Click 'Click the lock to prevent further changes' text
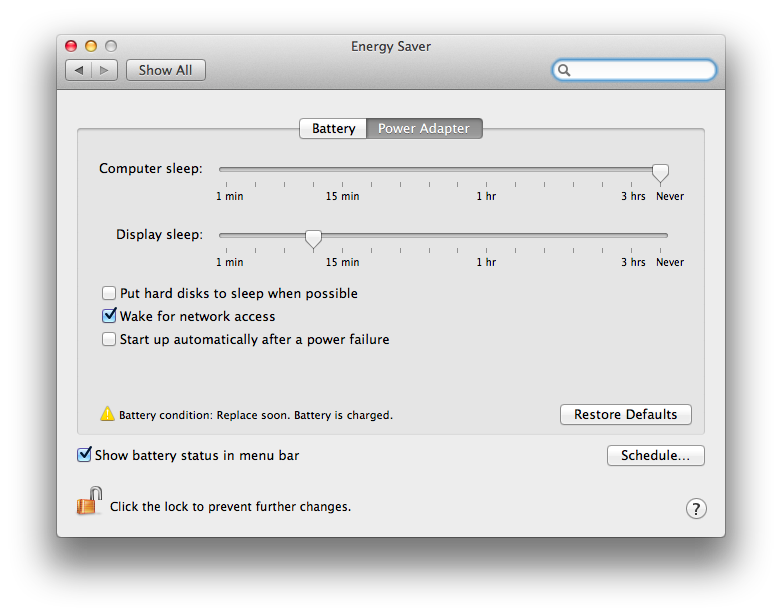 tap(230, 507)
